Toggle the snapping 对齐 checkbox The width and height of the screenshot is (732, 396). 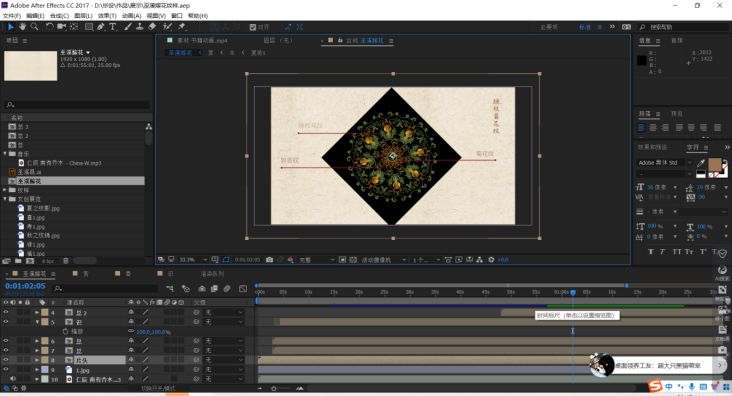[x=253, y=27]
